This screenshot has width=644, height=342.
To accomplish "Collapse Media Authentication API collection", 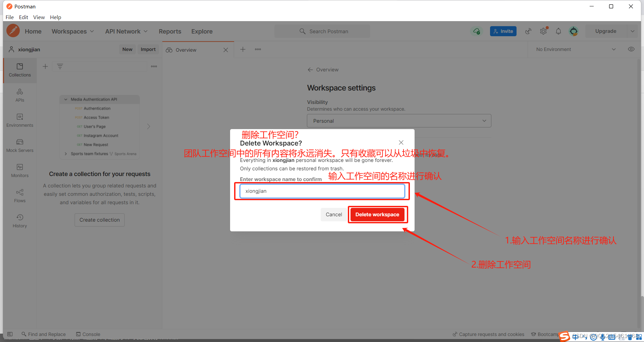I will click(66, 99).
